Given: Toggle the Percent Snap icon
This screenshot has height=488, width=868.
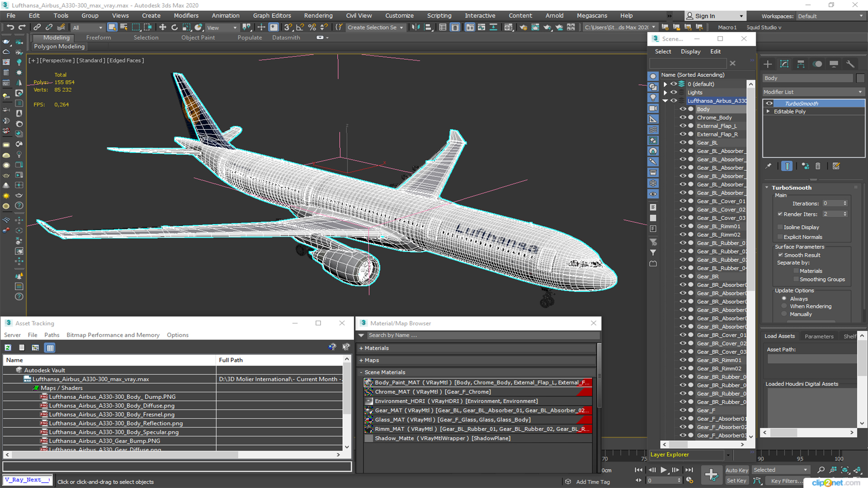Looking at the screenshot, I should 312,27.
